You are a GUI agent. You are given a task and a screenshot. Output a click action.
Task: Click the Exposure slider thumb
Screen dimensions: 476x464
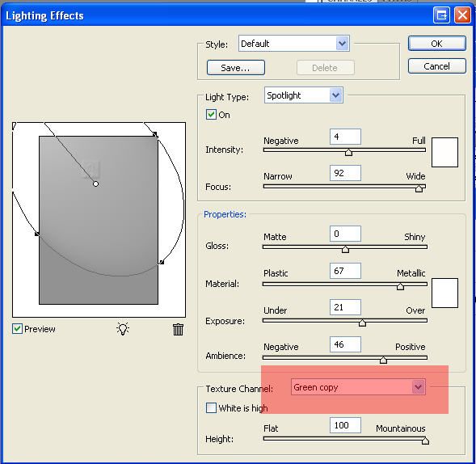tap(362, 323)
